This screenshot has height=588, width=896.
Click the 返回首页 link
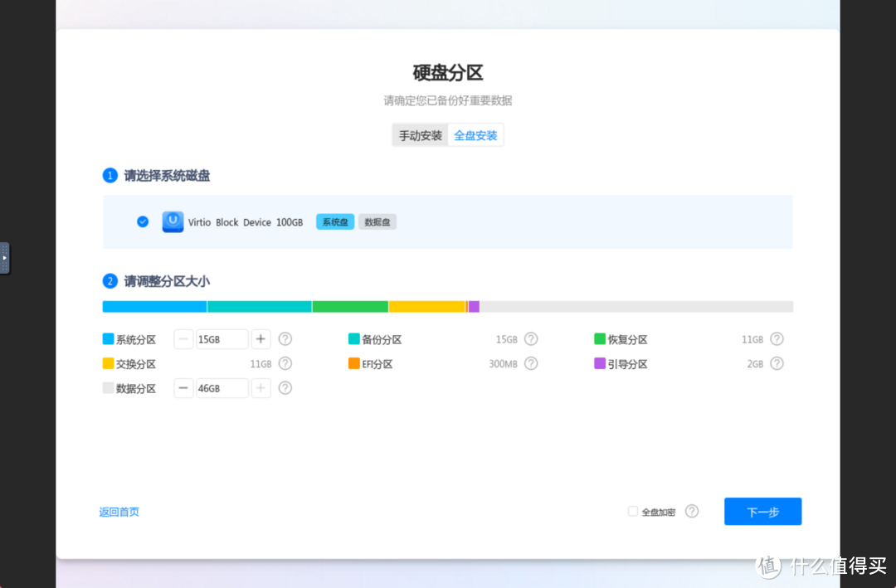pos(119,511)
